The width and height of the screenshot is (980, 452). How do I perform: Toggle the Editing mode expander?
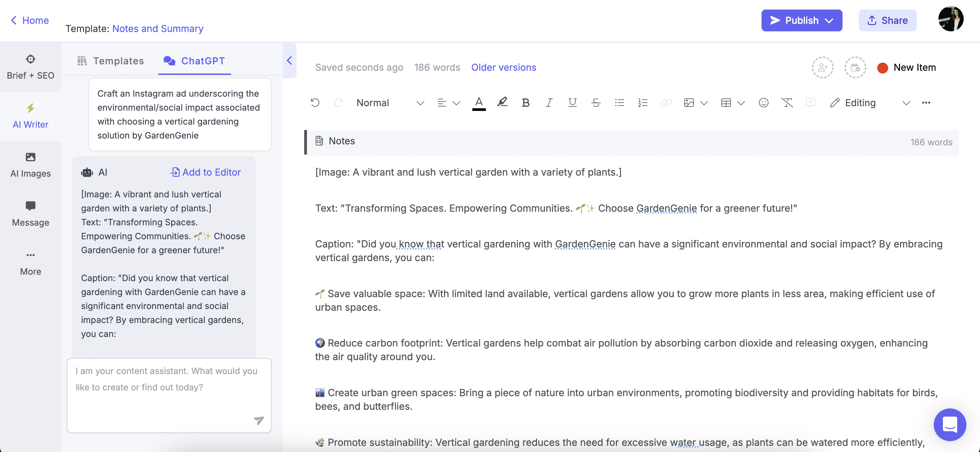click(x=904, y=102)
